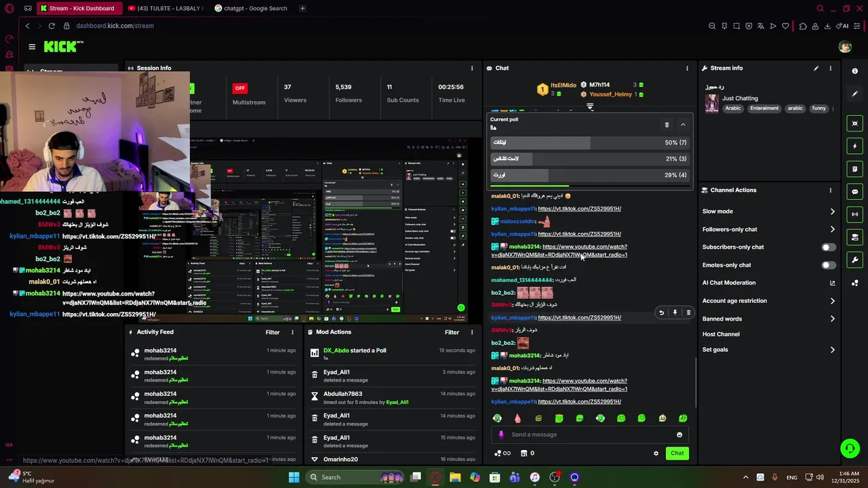Click the poll option bar showing 21%
The width and height of the screenshot is (868, 488).
pyautogui.click(x=589, y=159)
